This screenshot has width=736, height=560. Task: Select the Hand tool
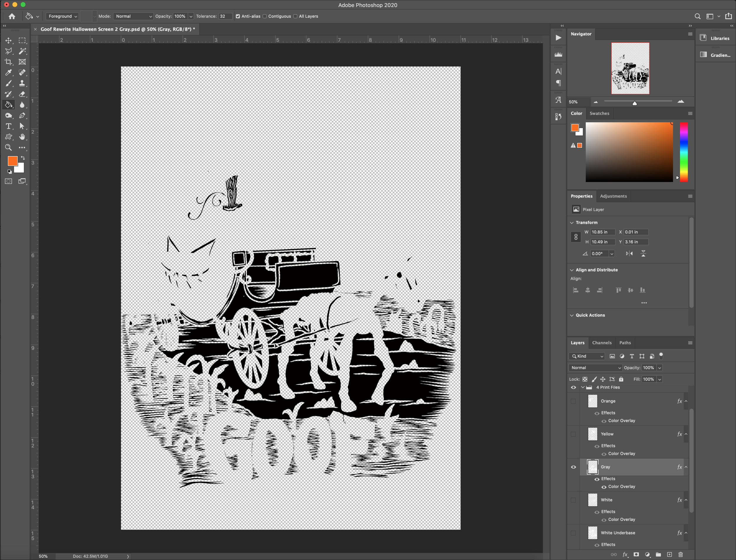coord(22,137)
